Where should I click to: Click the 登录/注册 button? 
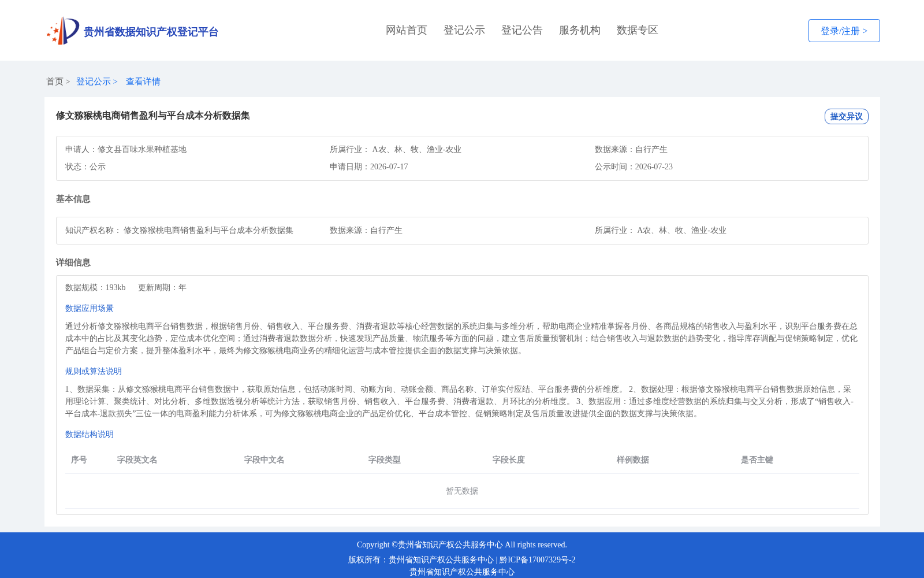844,31
